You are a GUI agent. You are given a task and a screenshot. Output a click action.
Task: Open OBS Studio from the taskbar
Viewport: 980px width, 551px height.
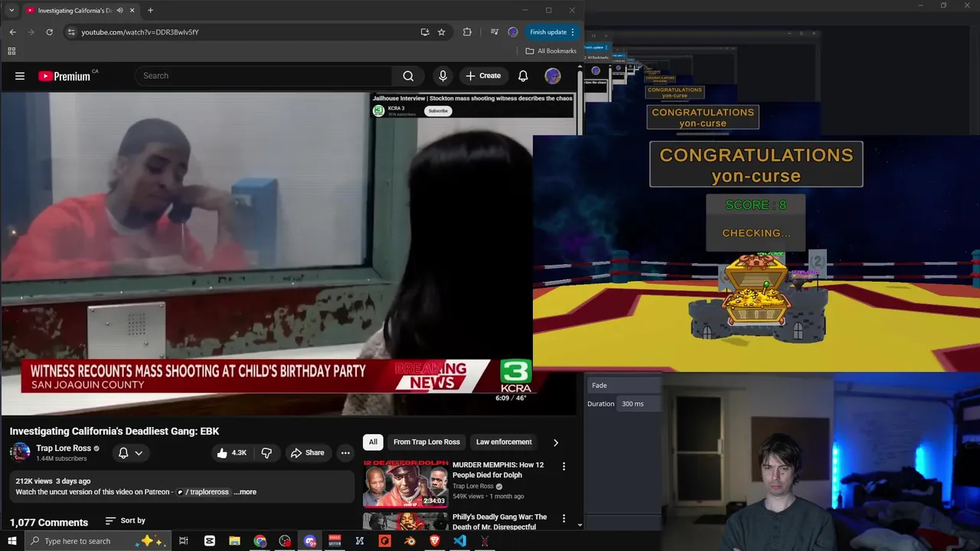pos(285,541)
